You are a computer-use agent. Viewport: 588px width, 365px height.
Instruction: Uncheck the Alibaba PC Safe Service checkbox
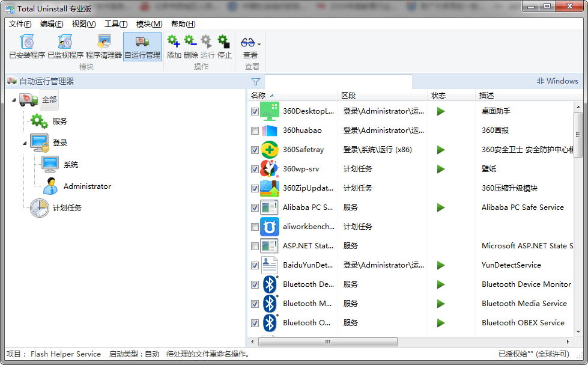point(255,207)
